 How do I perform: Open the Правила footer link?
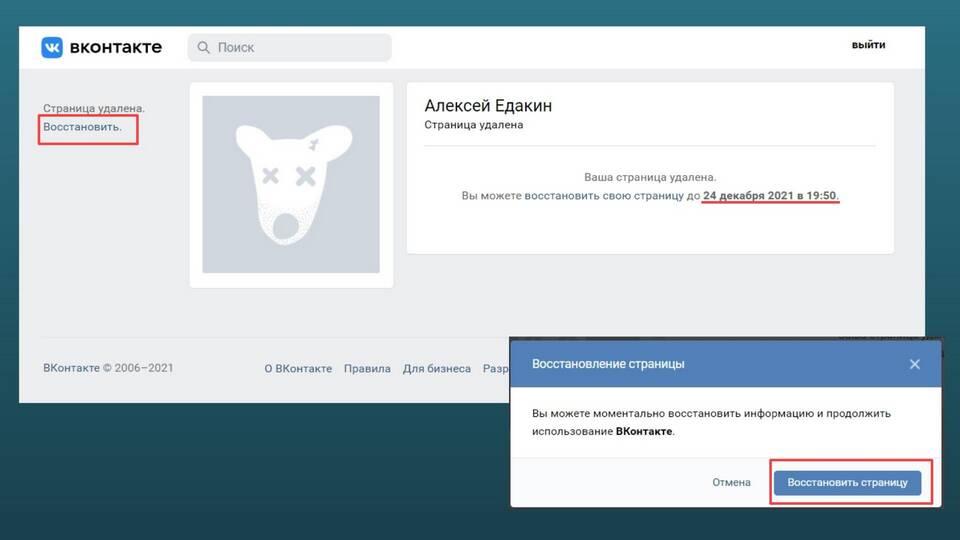click(x=367, y=368)
